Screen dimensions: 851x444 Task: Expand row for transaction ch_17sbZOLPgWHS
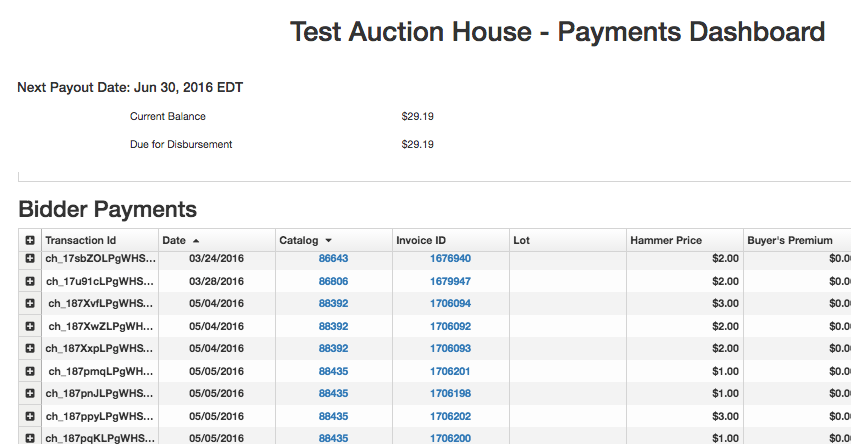(x=30, y=259)
